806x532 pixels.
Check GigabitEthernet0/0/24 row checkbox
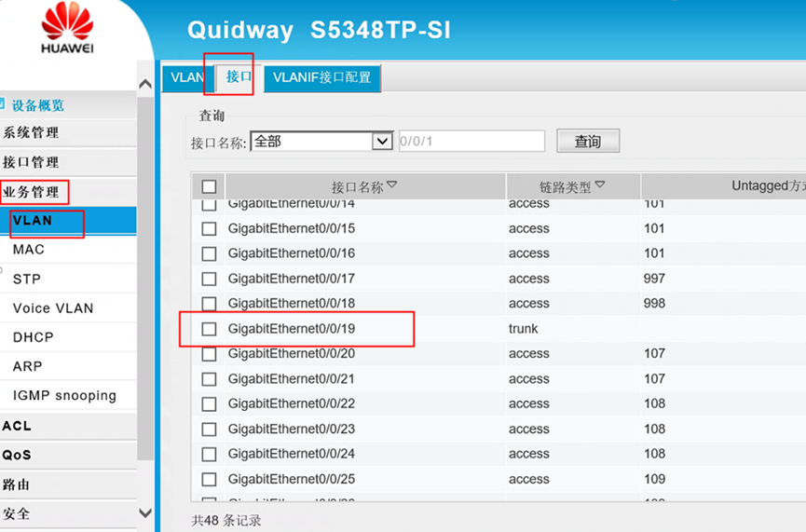[209, 454]
